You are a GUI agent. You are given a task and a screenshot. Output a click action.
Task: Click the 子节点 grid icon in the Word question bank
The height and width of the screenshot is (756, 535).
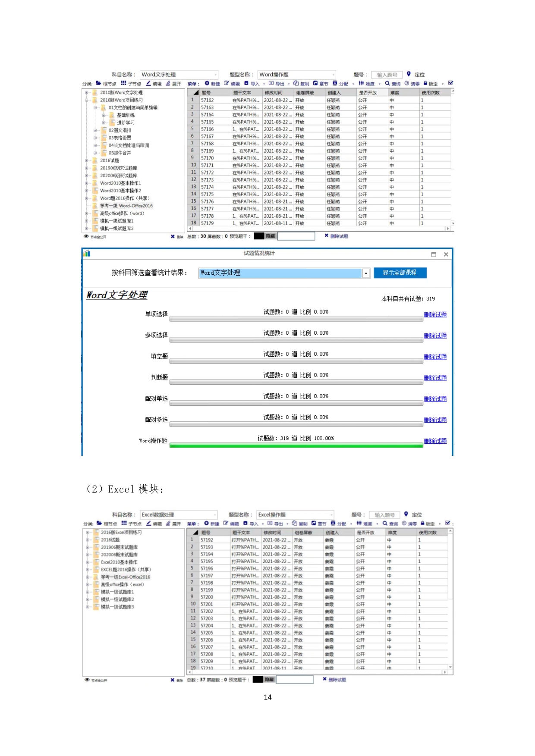pos(124,83)
